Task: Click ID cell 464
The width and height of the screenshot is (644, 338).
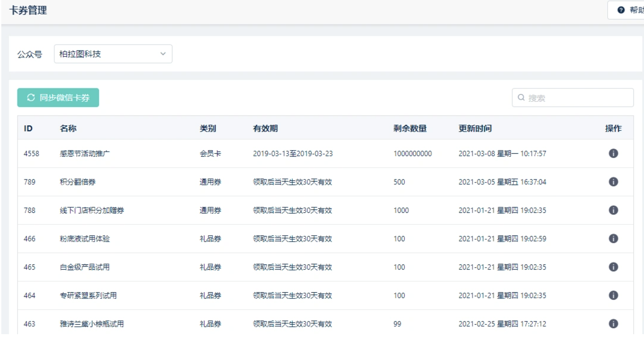Action: click(x=29, y=296)
